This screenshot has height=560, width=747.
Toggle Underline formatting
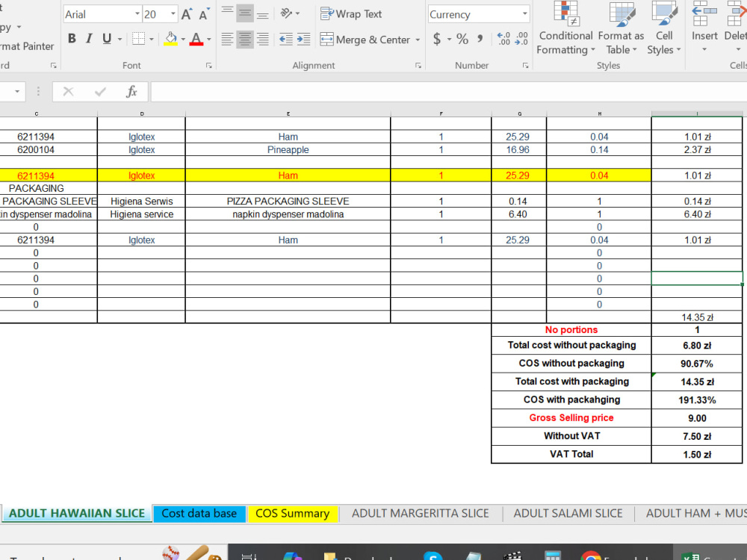107,39
